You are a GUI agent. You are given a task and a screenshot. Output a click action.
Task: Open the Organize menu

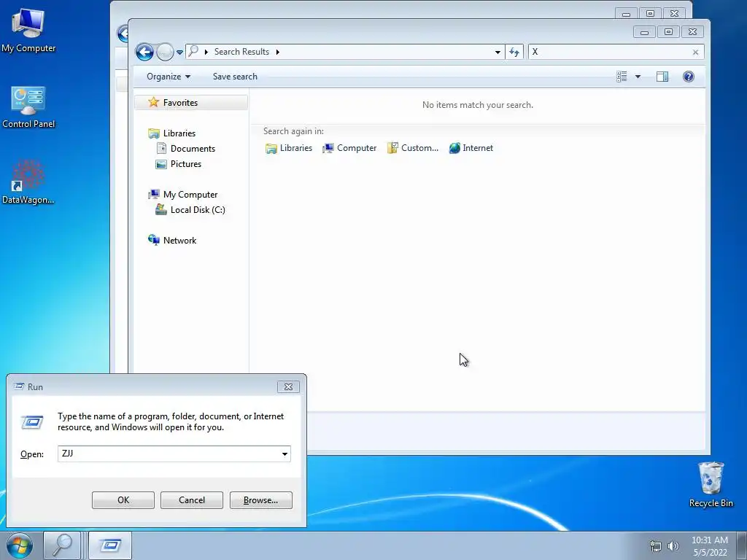[x=169, y=77]
